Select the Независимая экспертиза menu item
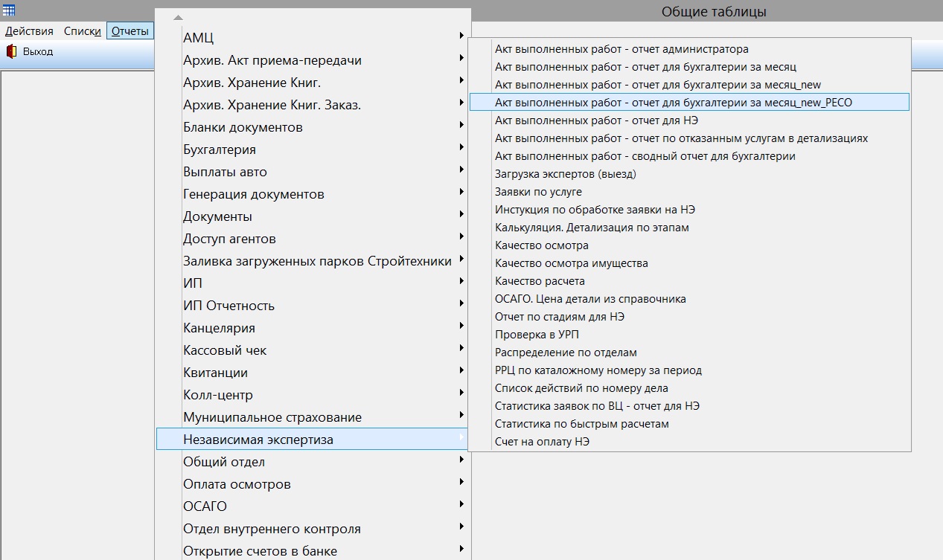The image size is (943, 560). click(313, 440)
